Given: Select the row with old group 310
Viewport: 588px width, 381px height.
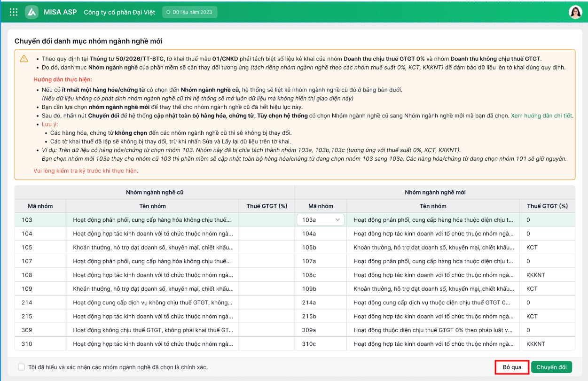Looking at the screenshot, I should pos(295,344).
